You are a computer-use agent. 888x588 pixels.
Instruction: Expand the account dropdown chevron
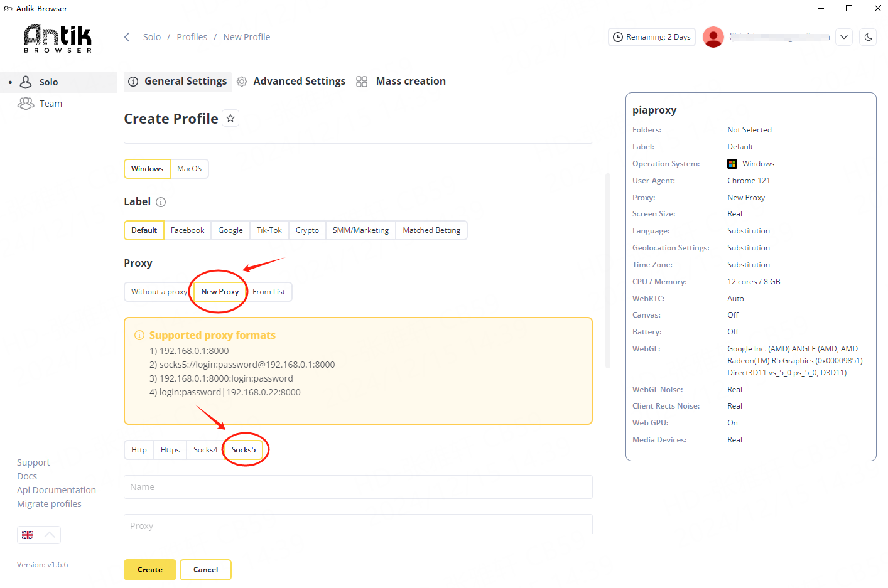(x=844, y=37)
